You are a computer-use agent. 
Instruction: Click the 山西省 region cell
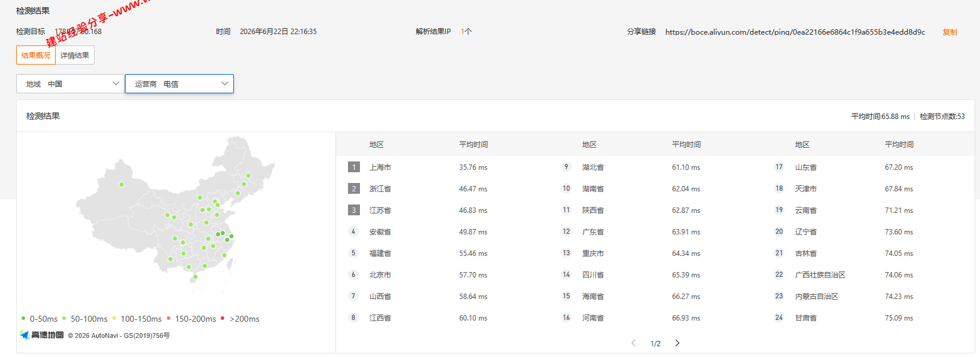click(380, 297)
